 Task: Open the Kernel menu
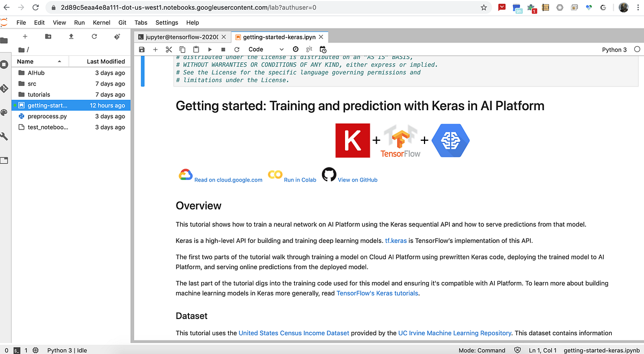point(101,23)
